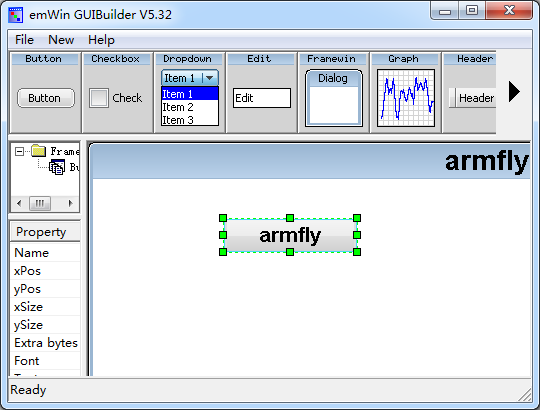This screenshot has width=540, height=410.
Task: Select the Font property row
Action: tap(45, 360)
